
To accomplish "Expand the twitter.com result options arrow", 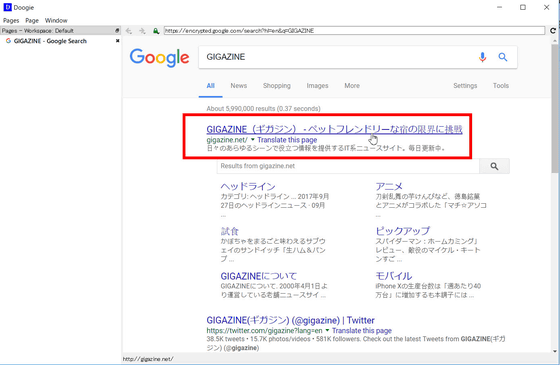I will [x=327, y=330].
